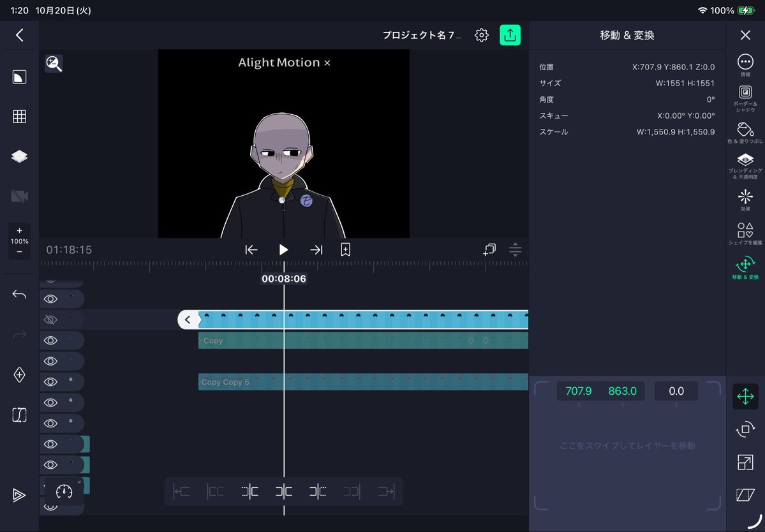Open 効果 effects panel

(x=745, y=200)
